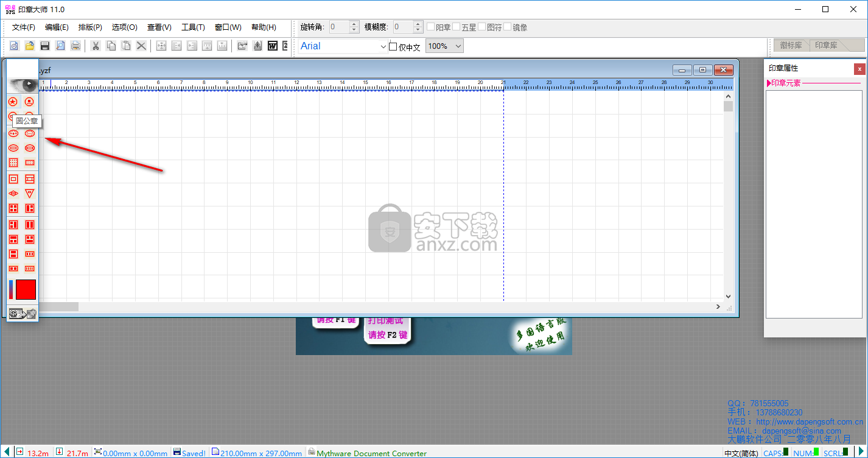Select the round seal with center block

pos(29,102)
